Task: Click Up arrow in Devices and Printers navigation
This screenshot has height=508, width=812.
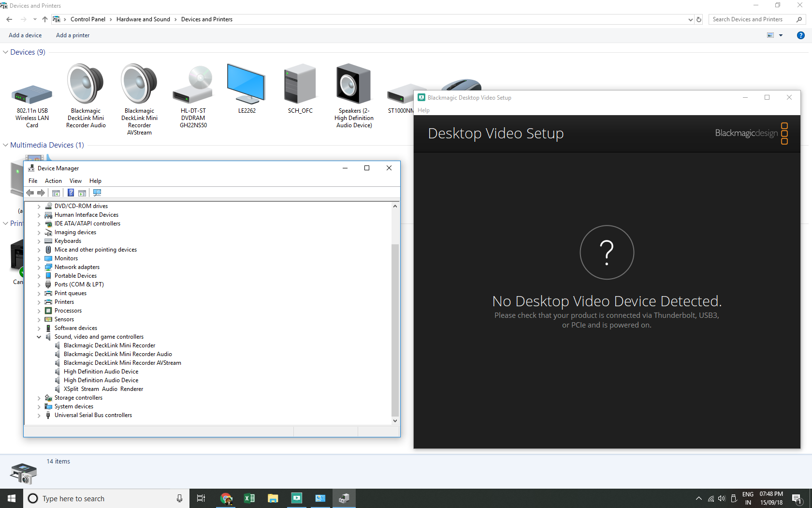Action: 45,19
